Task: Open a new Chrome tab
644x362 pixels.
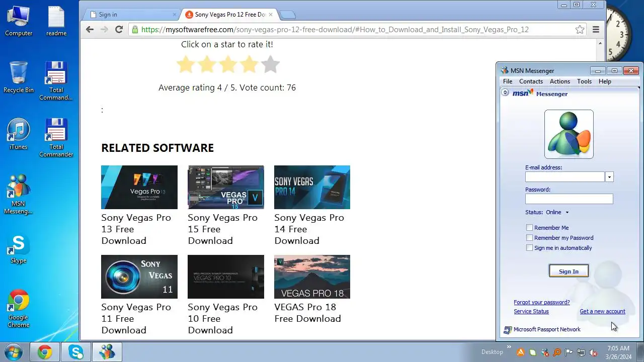Action: (287, 15)
